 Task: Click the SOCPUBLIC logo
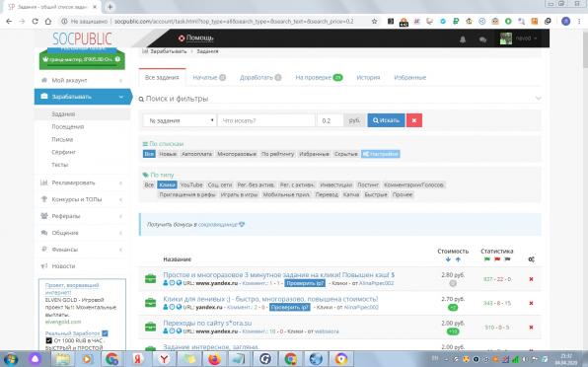pyautogui.click(x=82, y=38)
